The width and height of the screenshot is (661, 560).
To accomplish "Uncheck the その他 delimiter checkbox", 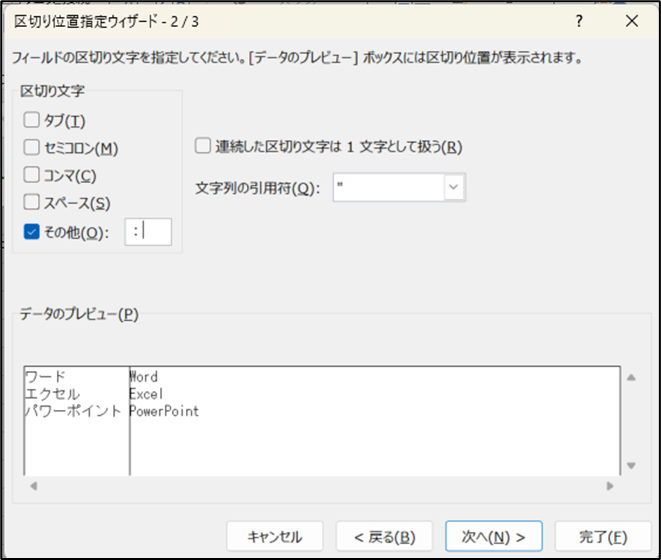I will tap(32, 232).
